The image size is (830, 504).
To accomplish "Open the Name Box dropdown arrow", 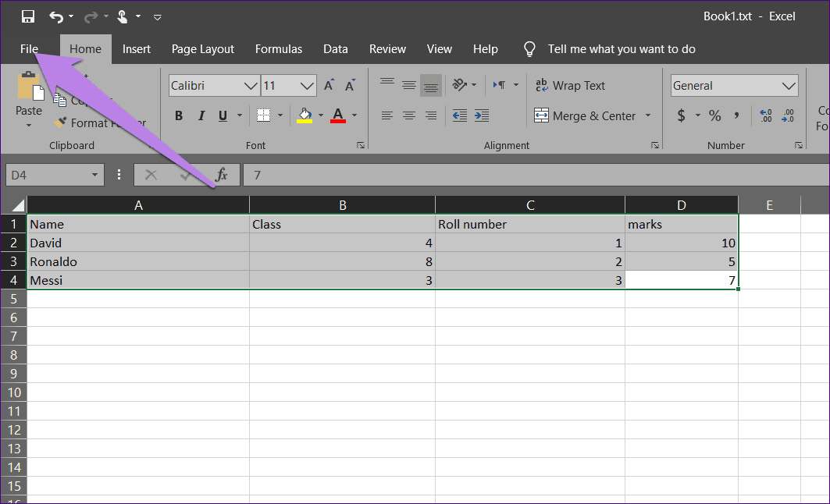I will (95, 176).
